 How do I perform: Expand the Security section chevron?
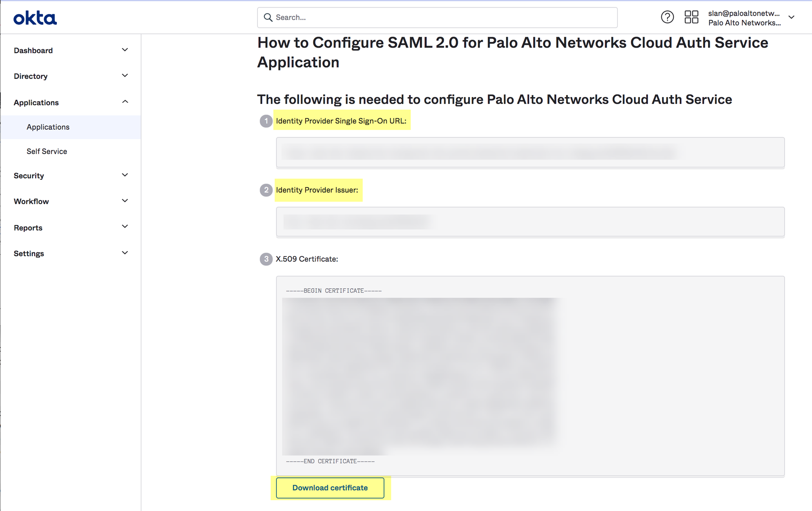(125, 175)
